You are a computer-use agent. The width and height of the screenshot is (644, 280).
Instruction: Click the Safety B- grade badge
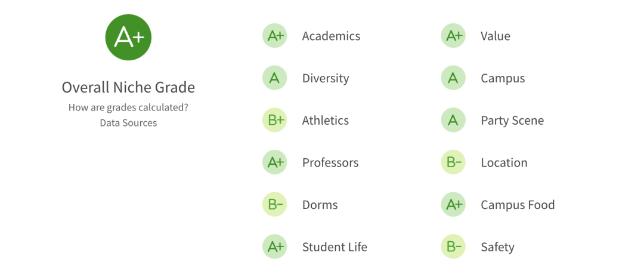pos(453,247)
